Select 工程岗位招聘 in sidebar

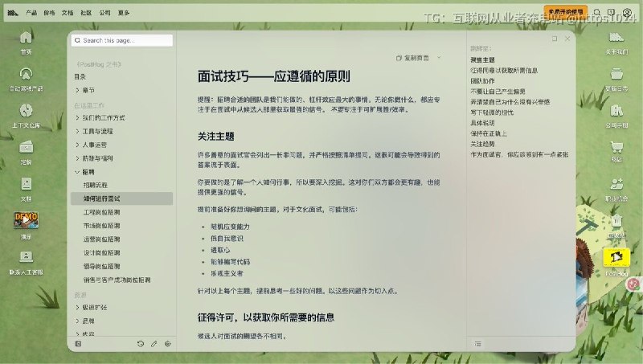[x=102, y=212]
